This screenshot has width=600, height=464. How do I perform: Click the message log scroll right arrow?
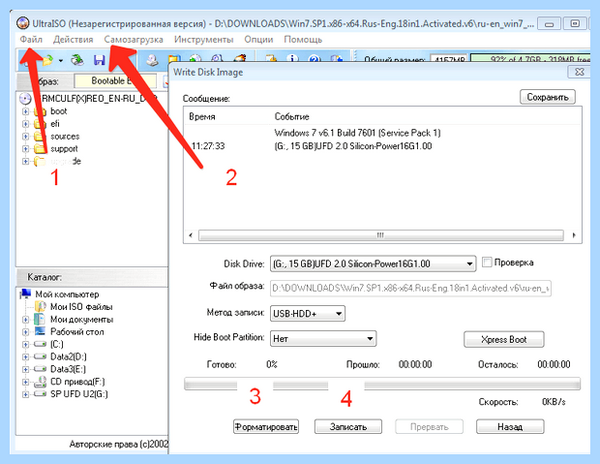[574, 235]
